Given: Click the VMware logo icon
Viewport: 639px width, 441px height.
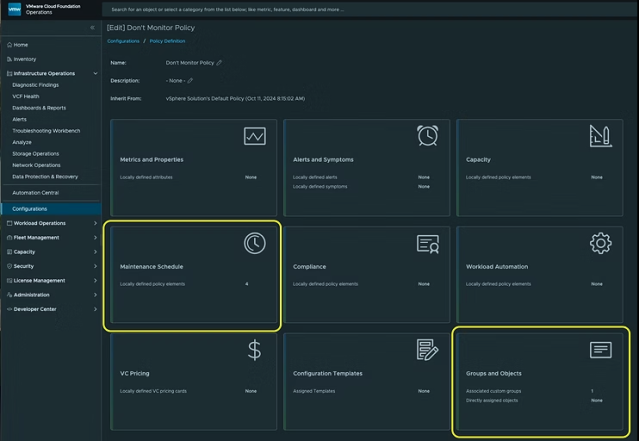Looking at the screenshot, I should coord(14,9).
